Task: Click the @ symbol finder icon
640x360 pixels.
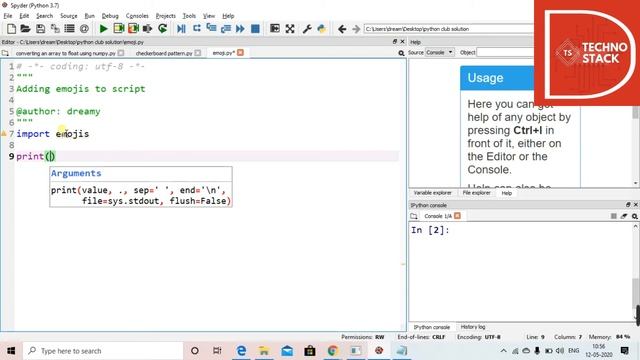Action: (x=84, y=29)
